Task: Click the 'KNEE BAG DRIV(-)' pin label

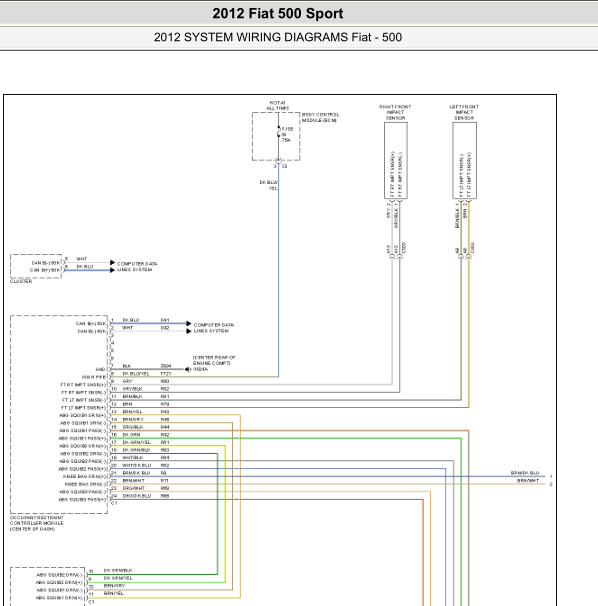Action: tap(85, 484)
